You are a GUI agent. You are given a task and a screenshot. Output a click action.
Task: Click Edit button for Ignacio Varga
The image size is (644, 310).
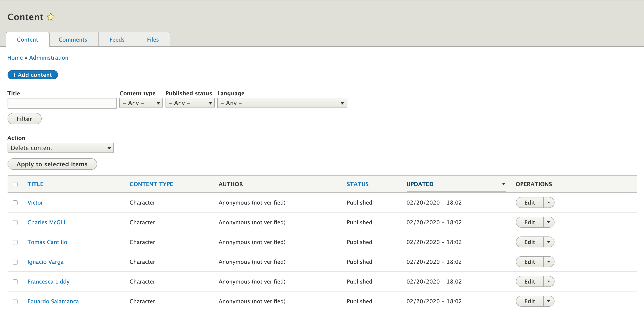click(x=530, y=262)
